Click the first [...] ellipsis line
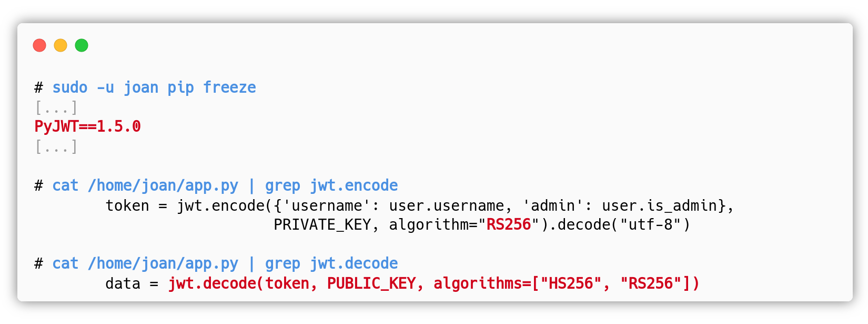 point(56,107)
